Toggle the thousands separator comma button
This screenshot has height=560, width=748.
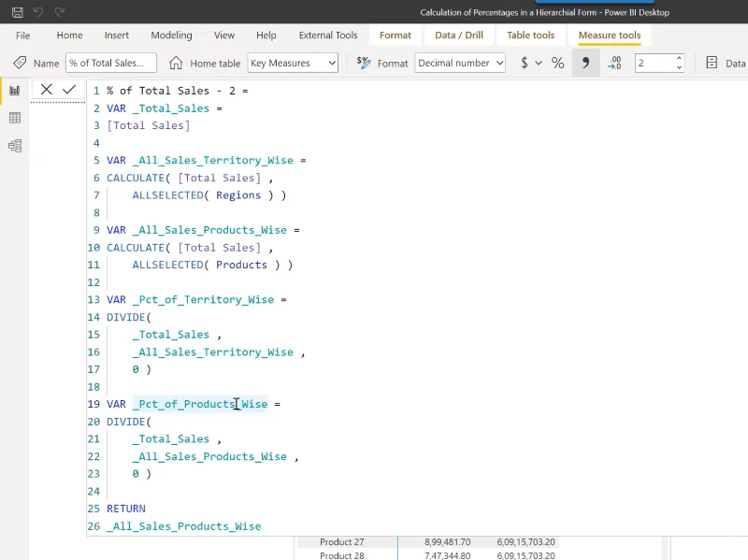pos(586,63)
